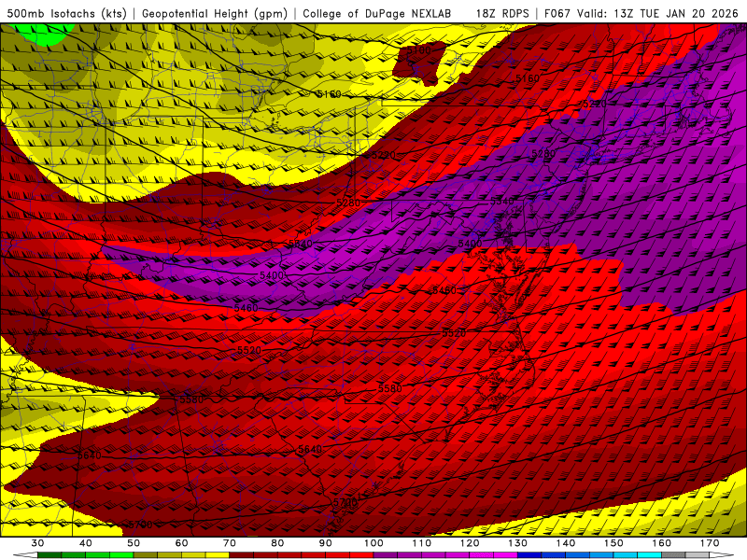Viewport: 747px width, 560px height.
Task: Click the "F067" forecast hour text
Action: pyautogui.click(x=557, y=13)
